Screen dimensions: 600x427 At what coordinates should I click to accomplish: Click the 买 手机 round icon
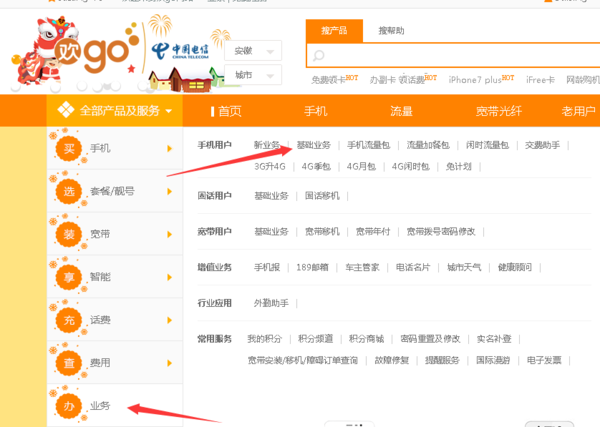69,148
